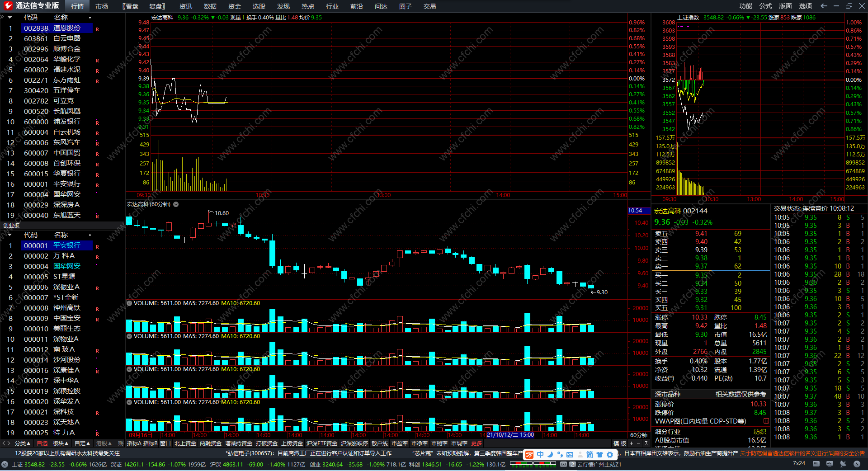This screenshot has height=471, width=868.
Task: Switch to the 市盈率 tab
Action: point(400,443)
